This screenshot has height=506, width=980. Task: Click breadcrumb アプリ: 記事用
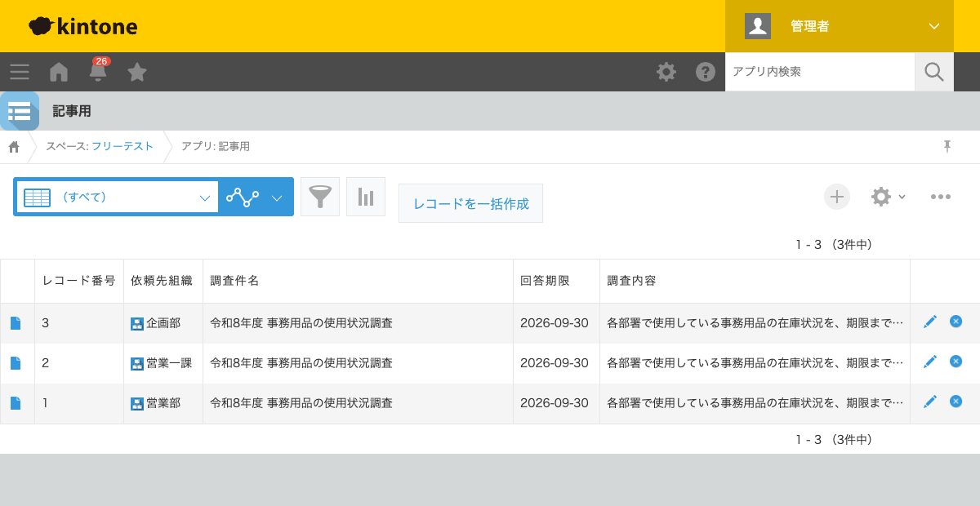pyautogui.click(x=216, y=146)
